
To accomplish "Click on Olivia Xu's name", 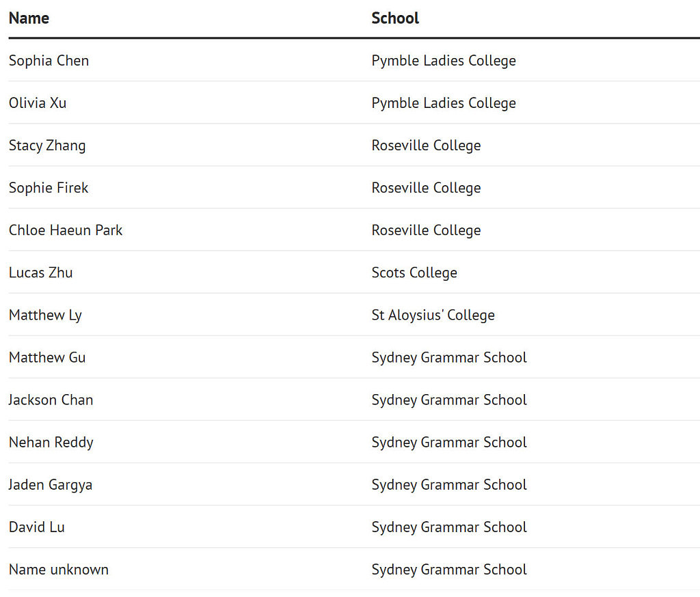I will [38, 103].
